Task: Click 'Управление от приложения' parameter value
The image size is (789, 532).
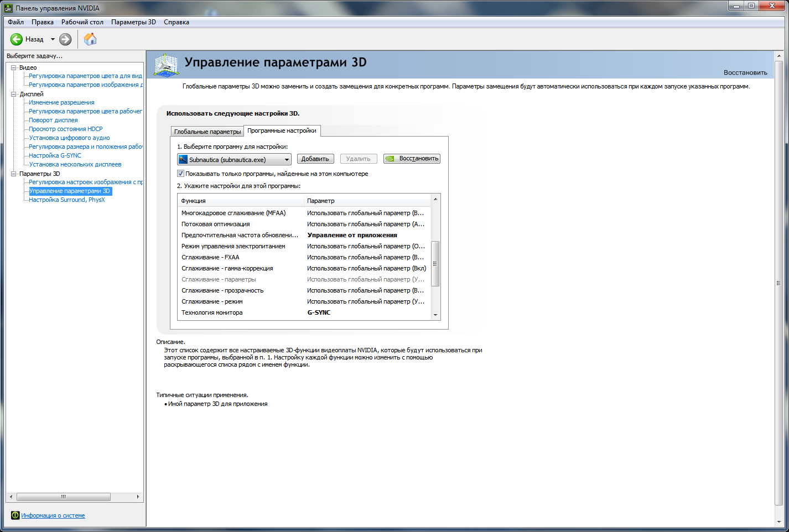Action: 352,235
